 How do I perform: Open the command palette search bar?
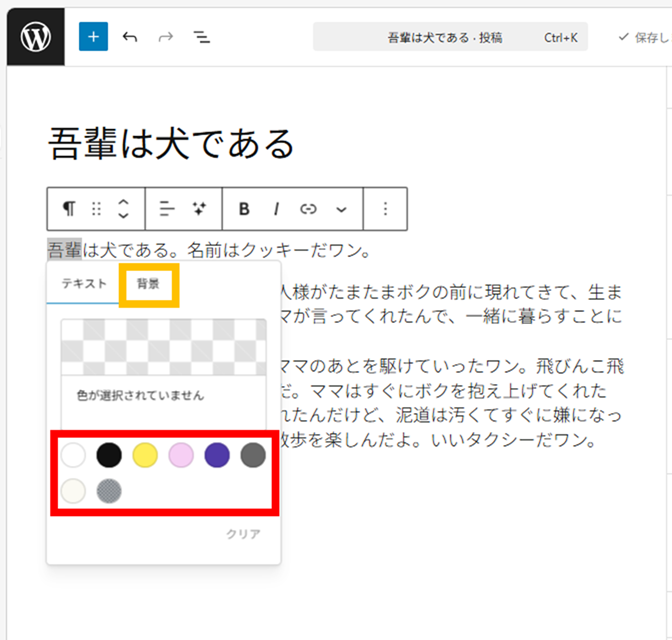[x=450, y=37]
